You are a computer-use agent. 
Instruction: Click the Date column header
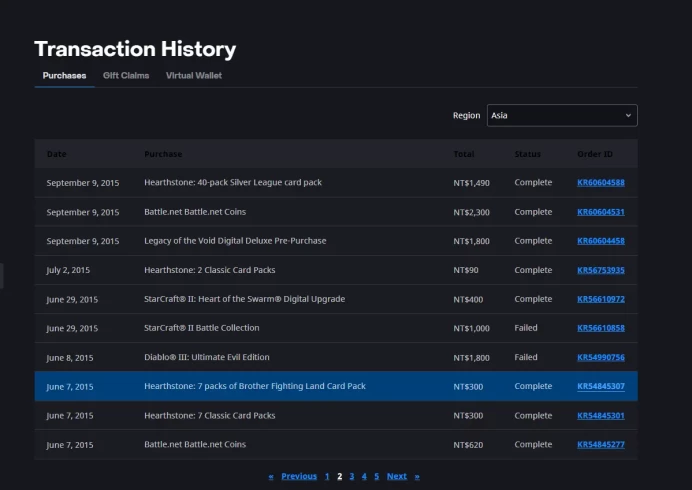point(56,154)
